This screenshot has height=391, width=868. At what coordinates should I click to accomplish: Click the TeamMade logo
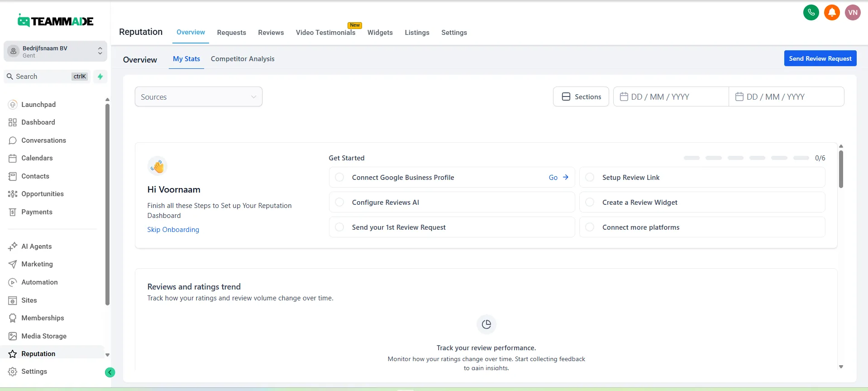55,20
